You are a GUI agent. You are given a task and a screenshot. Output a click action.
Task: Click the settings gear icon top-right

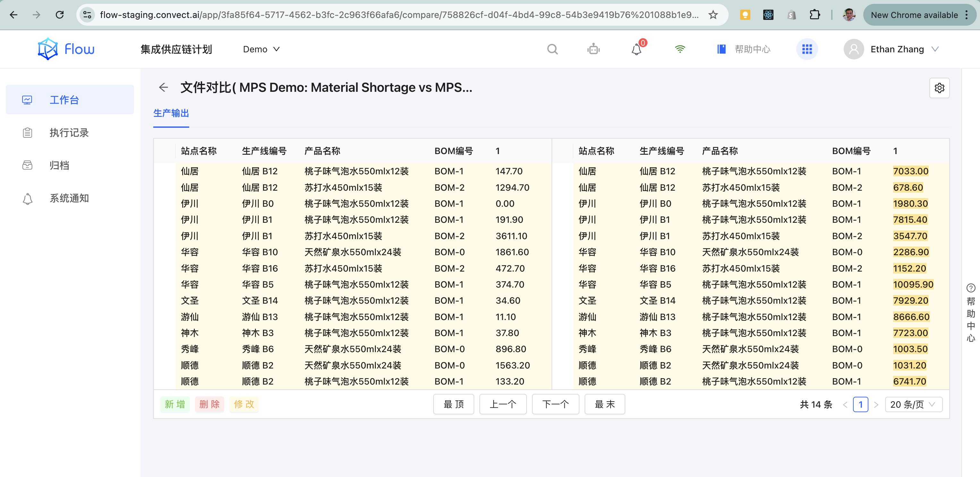click(940, 88)
